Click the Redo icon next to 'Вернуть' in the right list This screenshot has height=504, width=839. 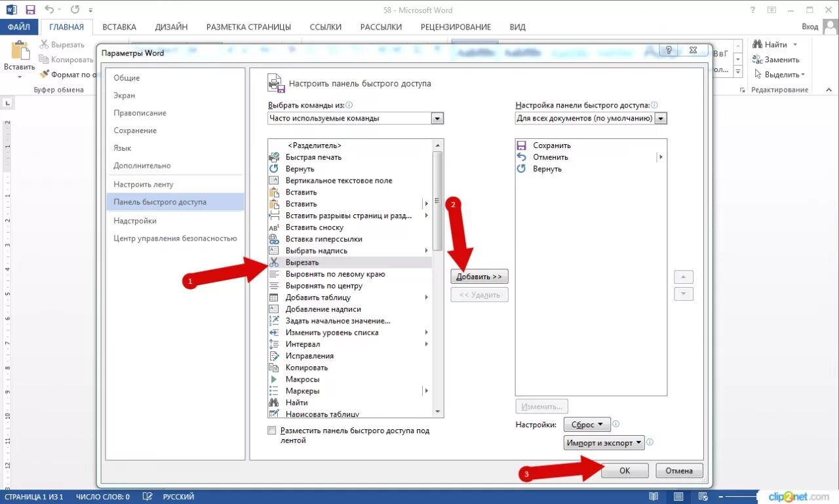point(522,169)
